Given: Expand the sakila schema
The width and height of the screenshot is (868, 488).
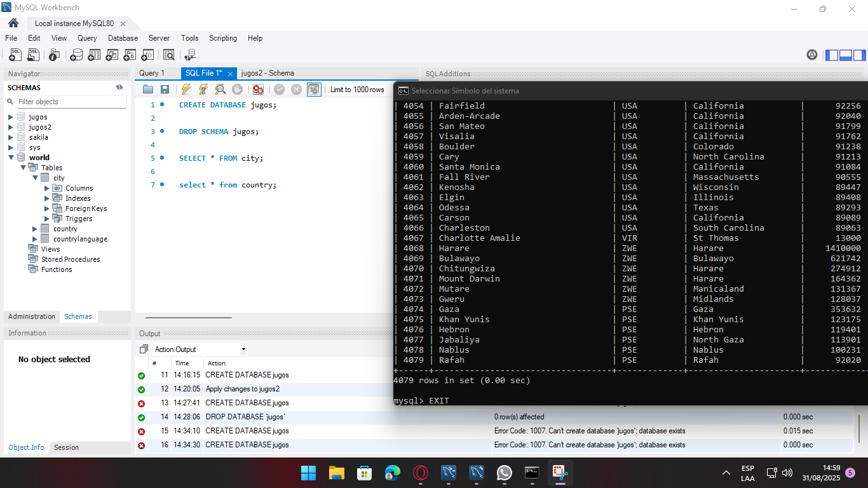Looking at the screenshot, I should click(x=11, y=137).
